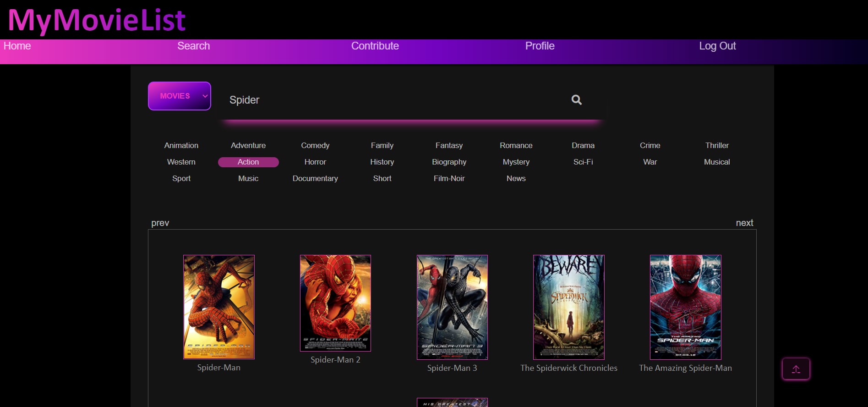This screenshot has height=407, width=868.
Task: Open The Amazing Spider-Man poster
Action: [686, 307]
